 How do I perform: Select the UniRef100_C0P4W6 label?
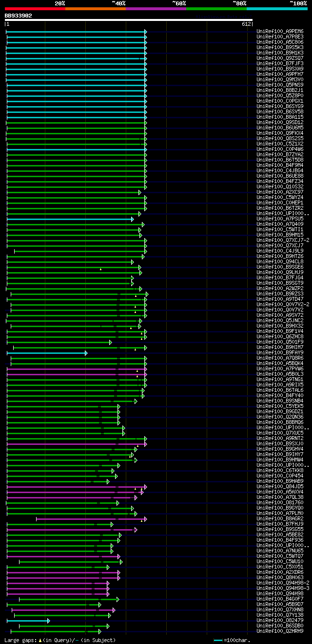click(x=280, y=149)
